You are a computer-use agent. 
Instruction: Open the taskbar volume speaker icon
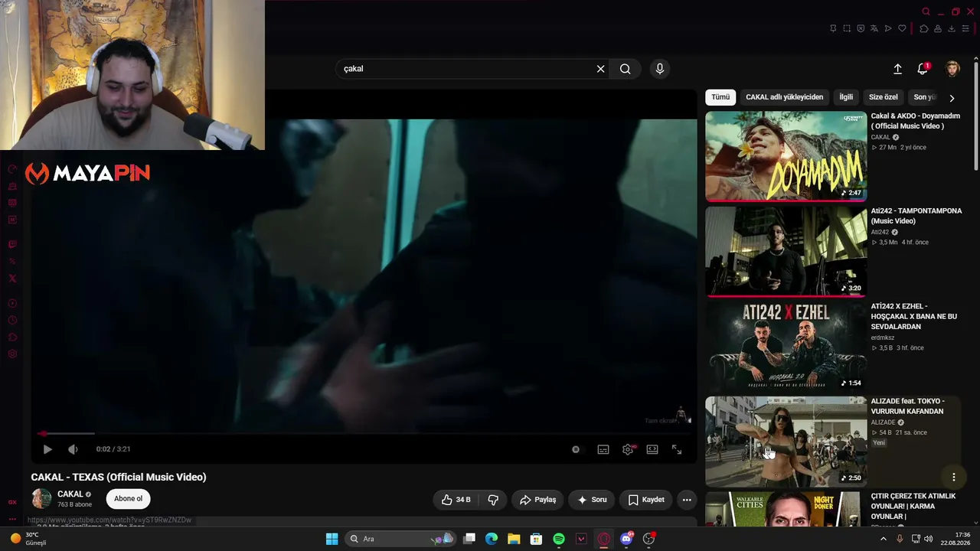(928, 539)
